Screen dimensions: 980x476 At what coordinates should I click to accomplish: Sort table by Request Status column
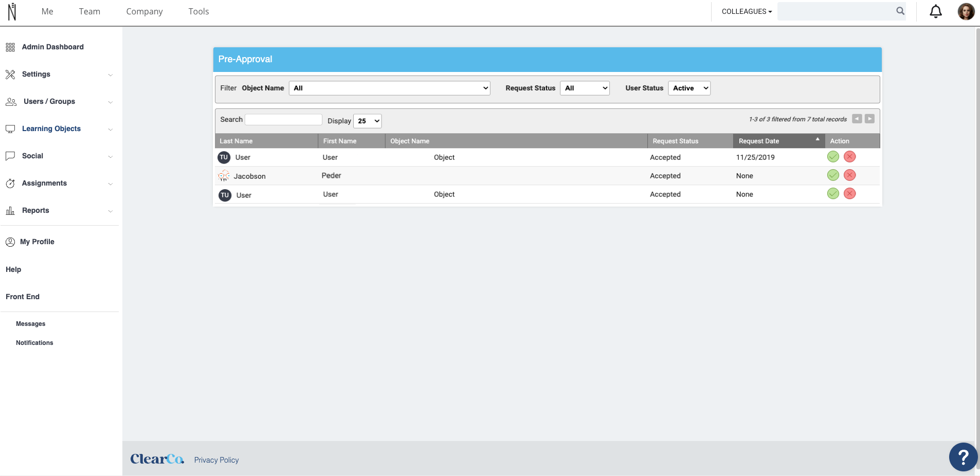[690, 141]
